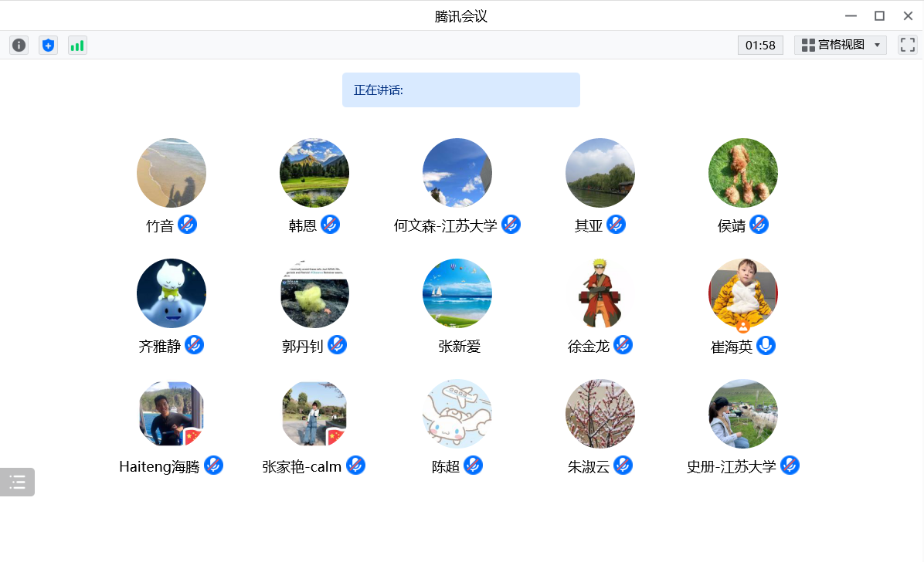Click the 正在讲话 speaker banner
Screen dimensions: 924x562
[x=460, y=90]
